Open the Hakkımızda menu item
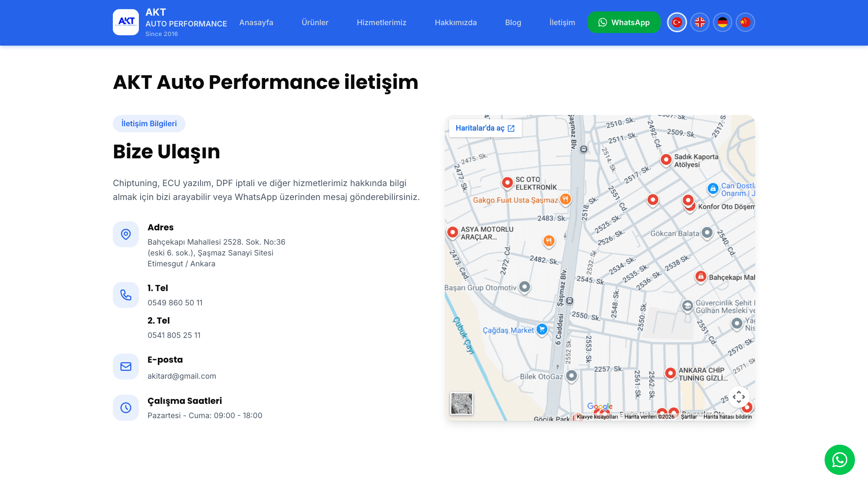Image resolution: width=868 pixels, height=488 pixels. [x=456, y=23]
